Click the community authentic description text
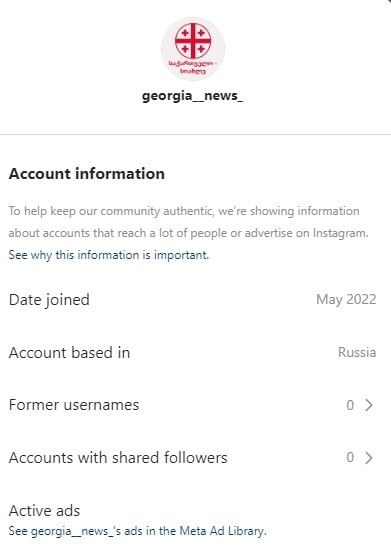Image resolution: width=391 pixels, height=547 pixels. tap(188, 222)
